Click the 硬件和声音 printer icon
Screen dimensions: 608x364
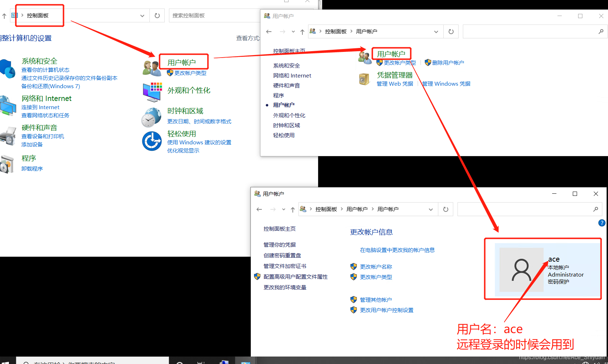pos(8,135)
